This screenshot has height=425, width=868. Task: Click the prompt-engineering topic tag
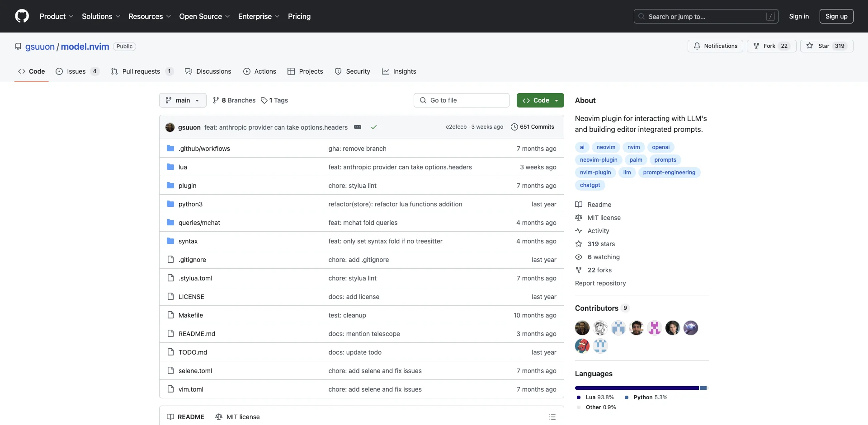click(669, 173)
